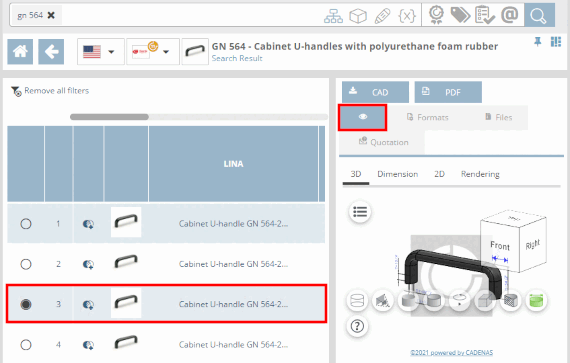Open the US flag language dropdown
The width and height of the screenshot is (570, 363).
click(x=101, y=52)
